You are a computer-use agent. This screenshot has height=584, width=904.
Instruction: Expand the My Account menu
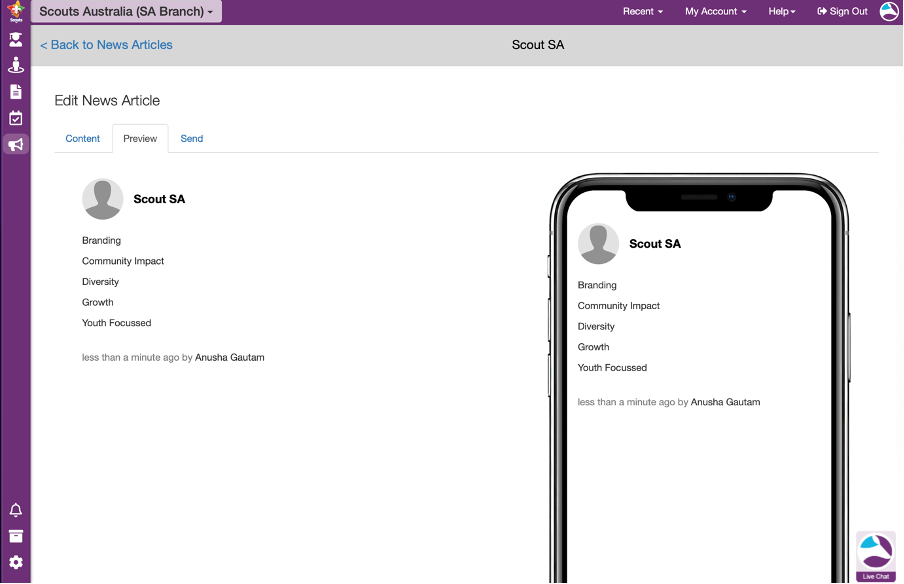point(715,12)
